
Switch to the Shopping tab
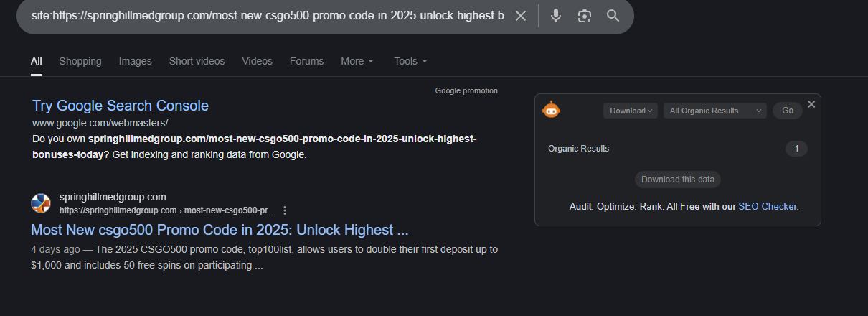(80, 61)
